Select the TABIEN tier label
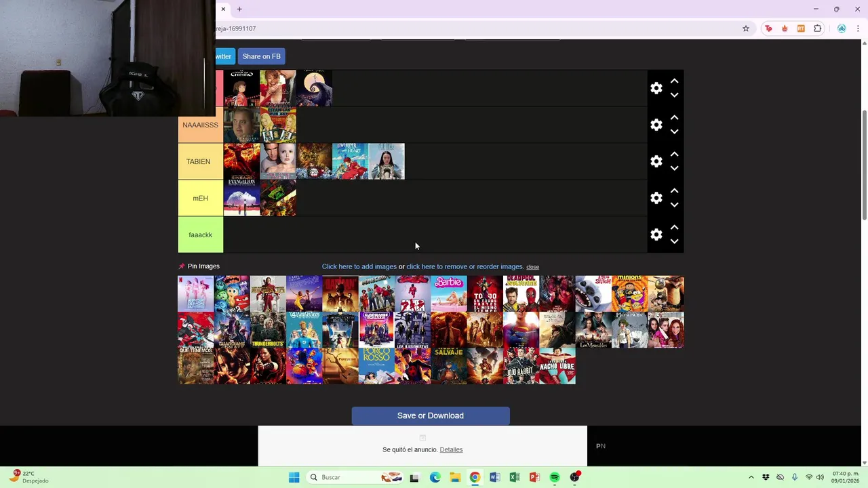Screen dimensions: 868x488 click(x=200, y=161)
